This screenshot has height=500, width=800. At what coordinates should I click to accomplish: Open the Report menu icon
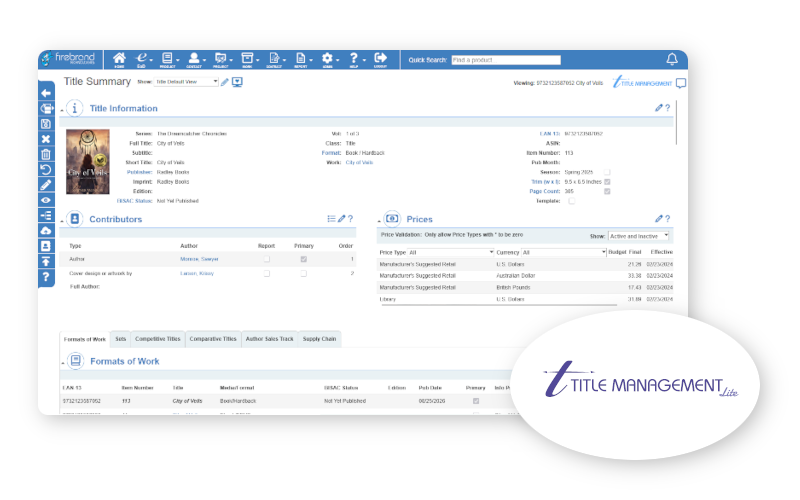(x=302, y=59)
